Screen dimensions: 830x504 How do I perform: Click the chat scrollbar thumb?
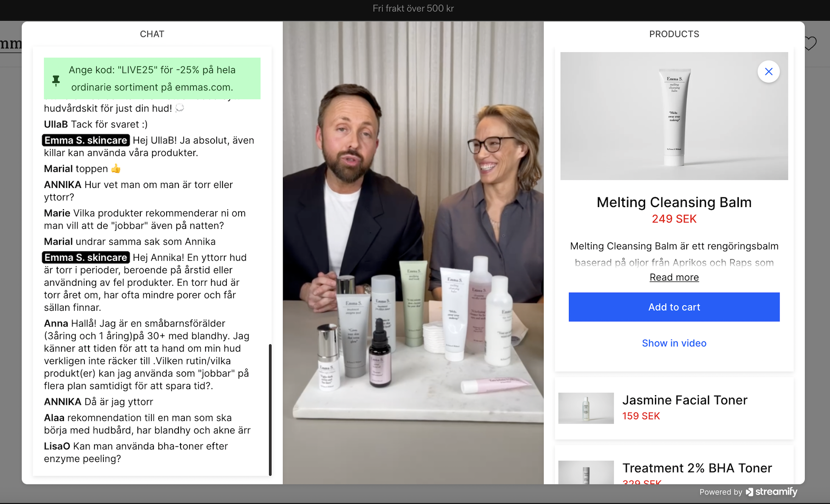[270, 410]
